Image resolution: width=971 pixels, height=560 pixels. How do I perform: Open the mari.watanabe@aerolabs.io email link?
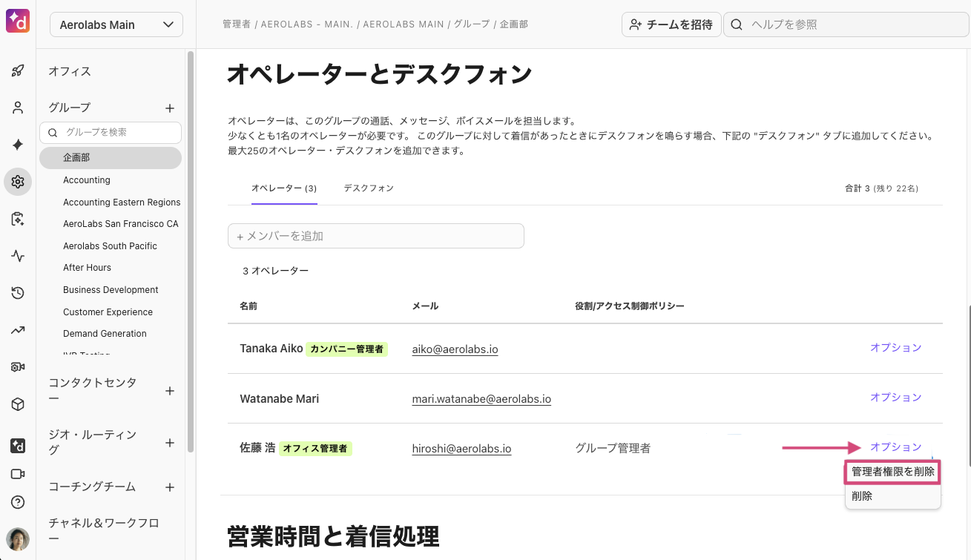click(x=481, y=399)
